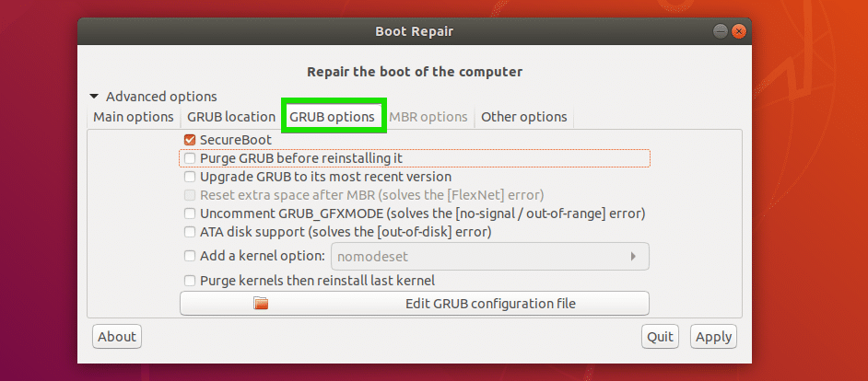The image size is (868, 381).
Task: Open the GRUB location tab
Action: coord(231,117)
